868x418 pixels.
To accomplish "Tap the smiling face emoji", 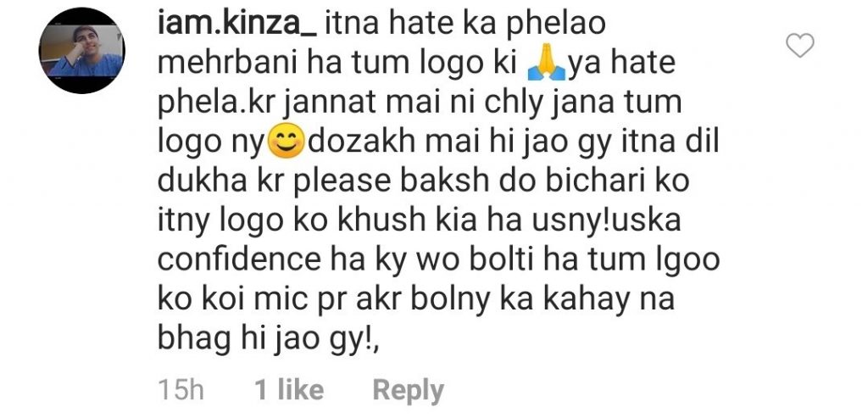I will 286,142.
